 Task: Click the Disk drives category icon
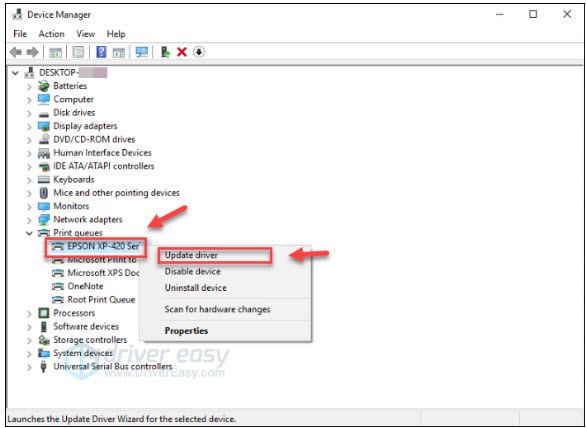click(x=44, y=114)
